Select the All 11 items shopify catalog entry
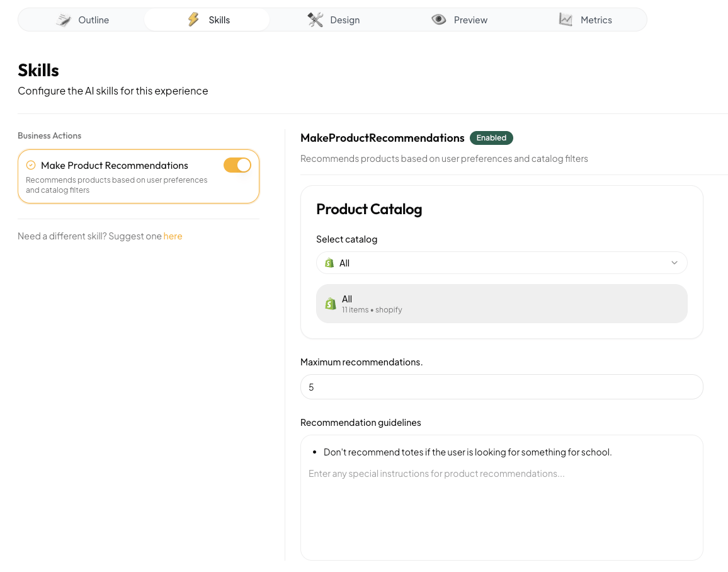Screen dimensions: 728x572 (x=501, y=304)
